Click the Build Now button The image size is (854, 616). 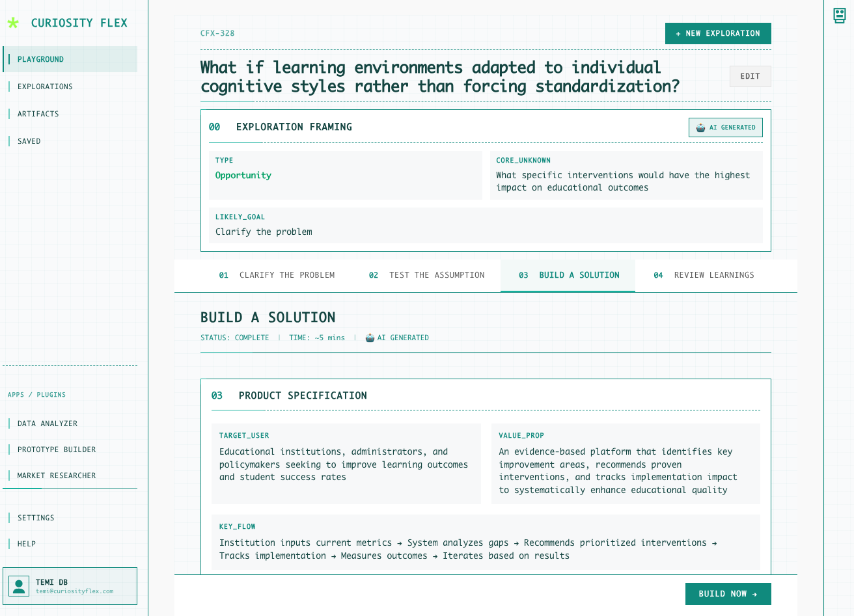pyautogui.click(x=728, y=594)
